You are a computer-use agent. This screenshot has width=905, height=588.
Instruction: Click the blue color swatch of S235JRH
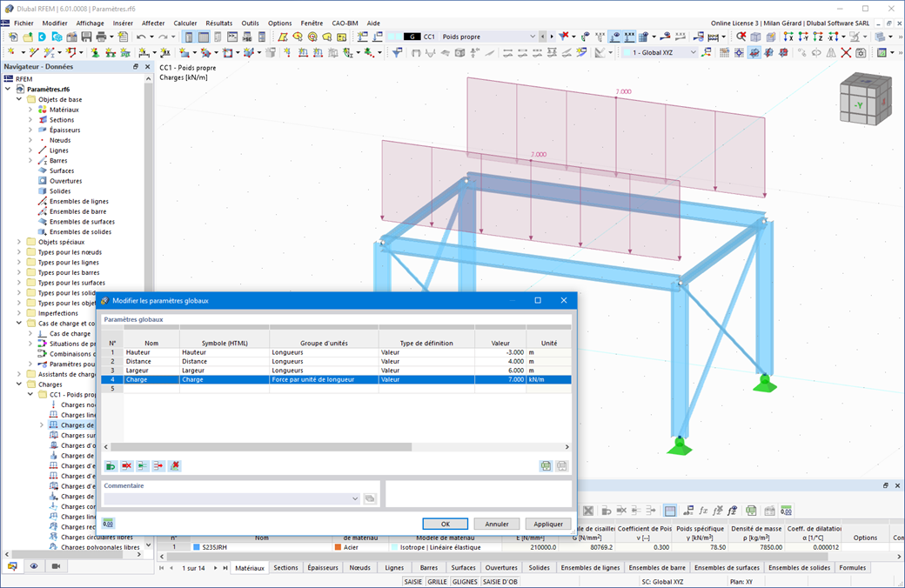197,547
